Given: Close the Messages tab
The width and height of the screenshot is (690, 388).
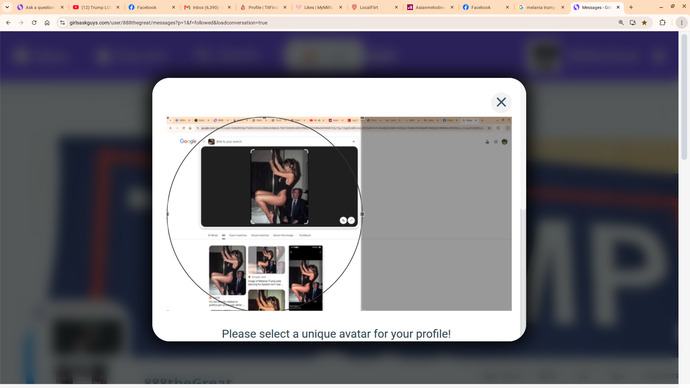Looking at the screenshot, I should click(618, 7).
